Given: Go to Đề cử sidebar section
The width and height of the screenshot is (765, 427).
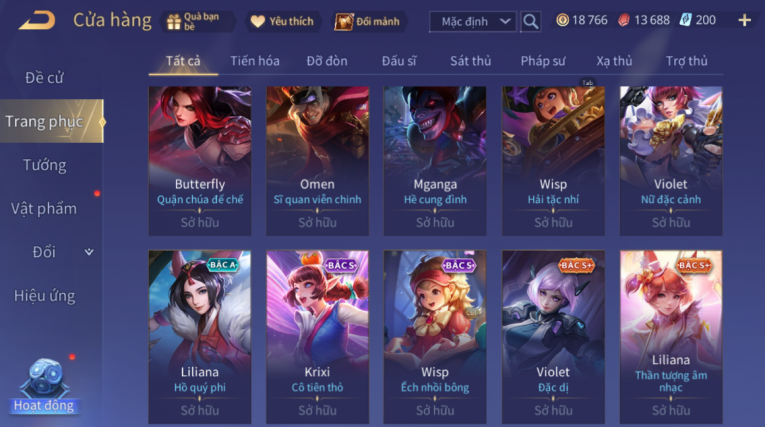Looking at the screenshot, I should pyautogui.click(x=44, y=78).
